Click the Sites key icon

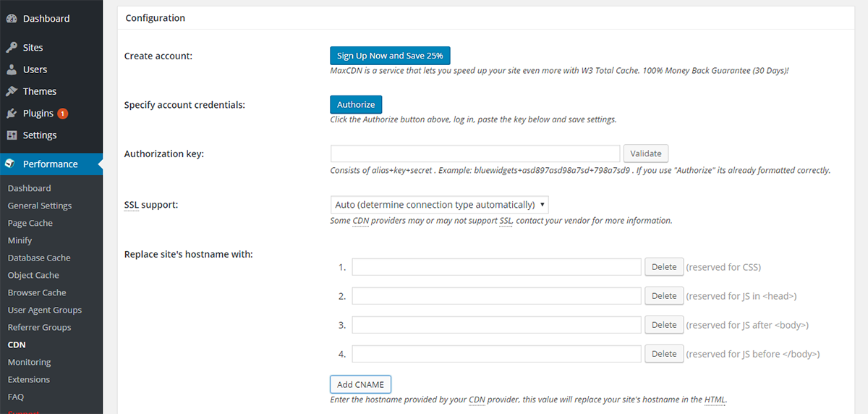click(x=11, y=48)
